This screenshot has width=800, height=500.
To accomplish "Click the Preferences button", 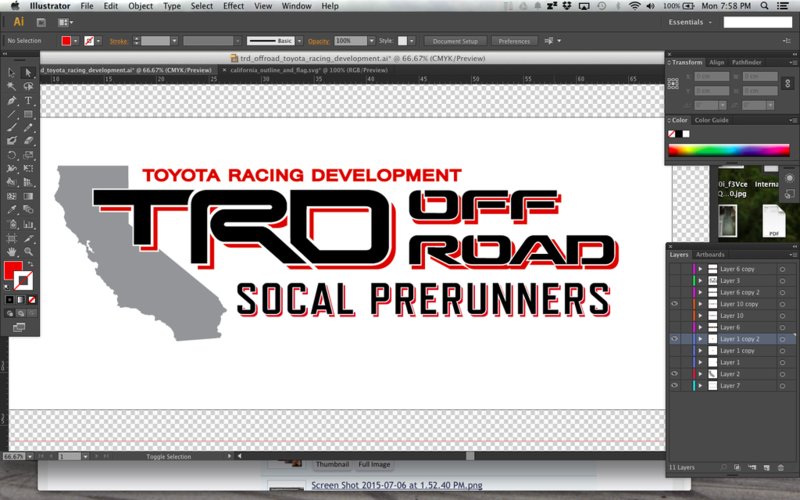I will 514,41.
